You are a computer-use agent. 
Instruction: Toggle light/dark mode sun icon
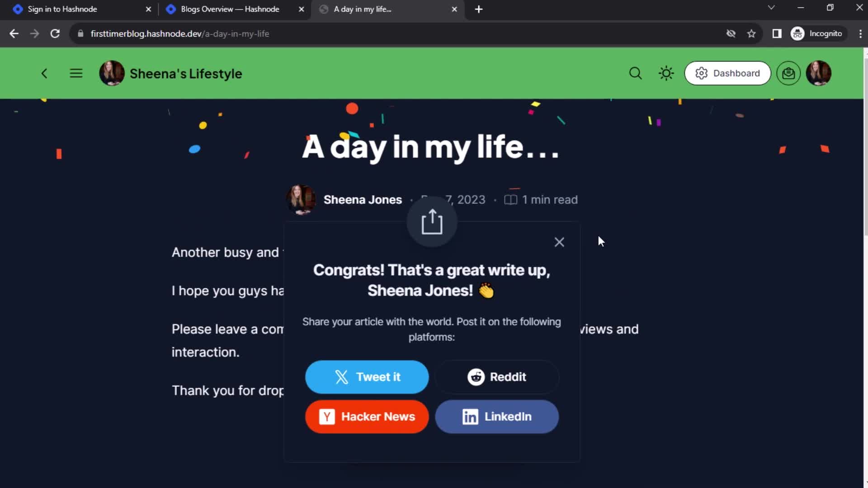[666, 73]
